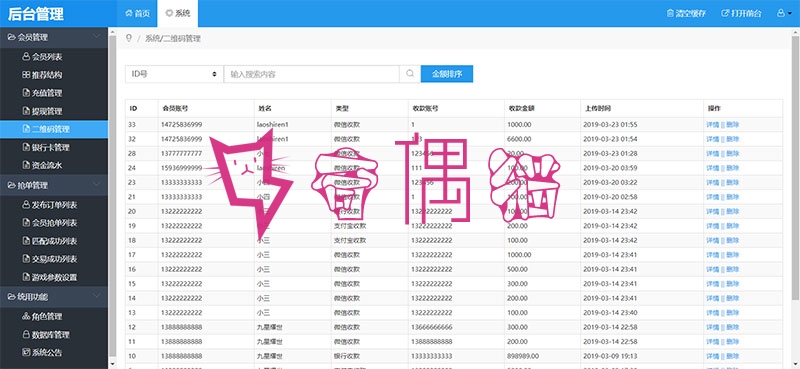Click account 13666666666 in row 12
The image size is (800, 369).
pos(431,327)
